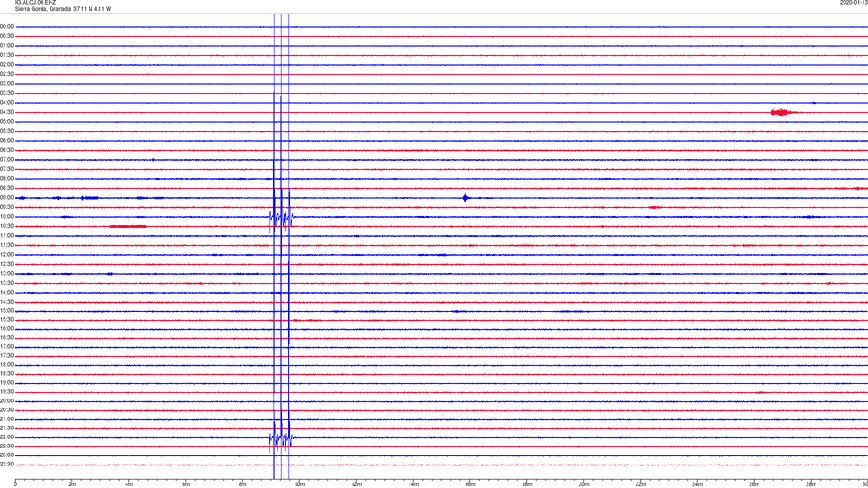Select the 15:30 trace label
This screenshot has height=488, width=868.
pos(6,320)
